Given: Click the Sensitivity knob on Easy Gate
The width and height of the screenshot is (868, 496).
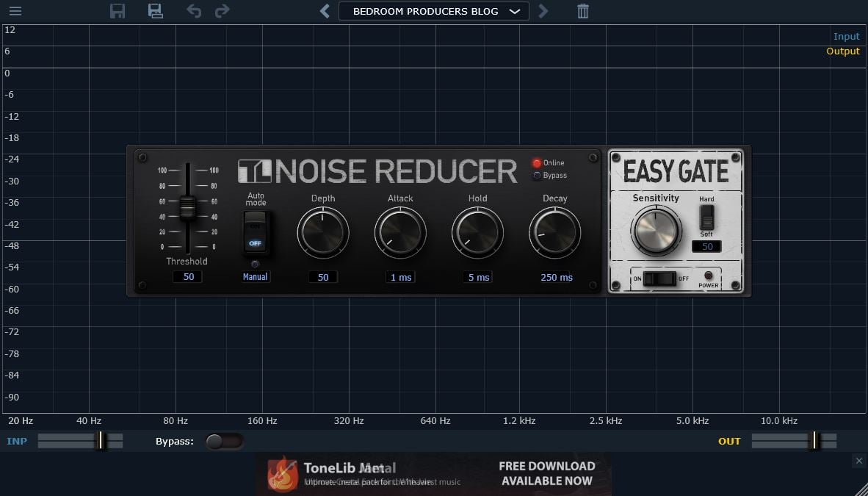Looking at the screenshot, I should click(656, 230).
